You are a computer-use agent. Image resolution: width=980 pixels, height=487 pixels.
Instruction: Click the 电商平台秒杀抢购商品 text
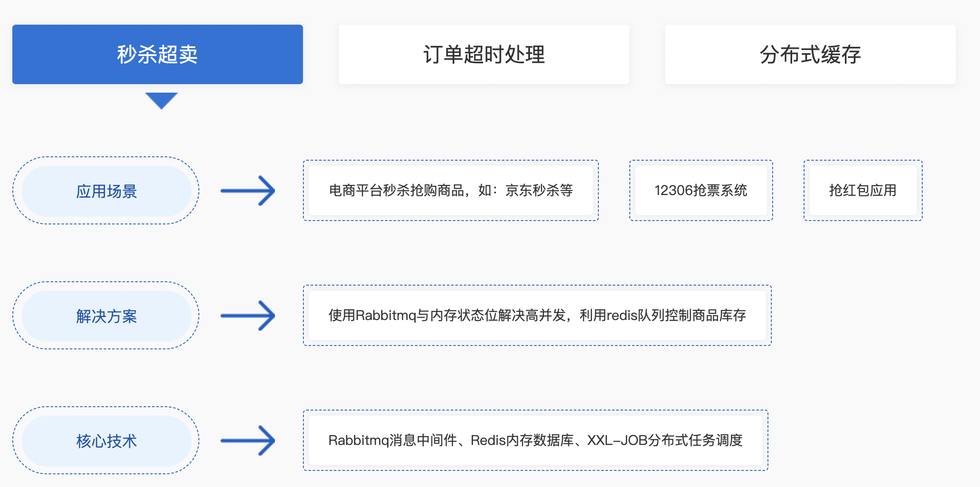[396, 190]
